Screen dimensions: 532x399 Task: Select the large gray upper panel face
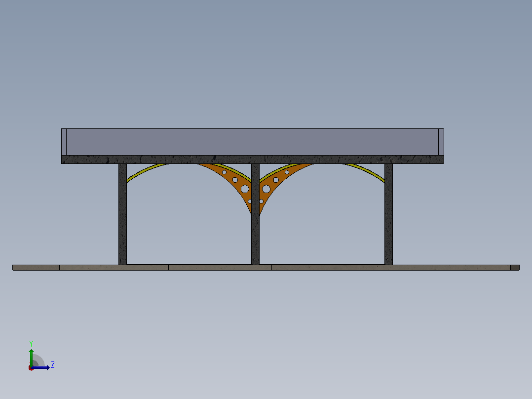click(253, 142)
